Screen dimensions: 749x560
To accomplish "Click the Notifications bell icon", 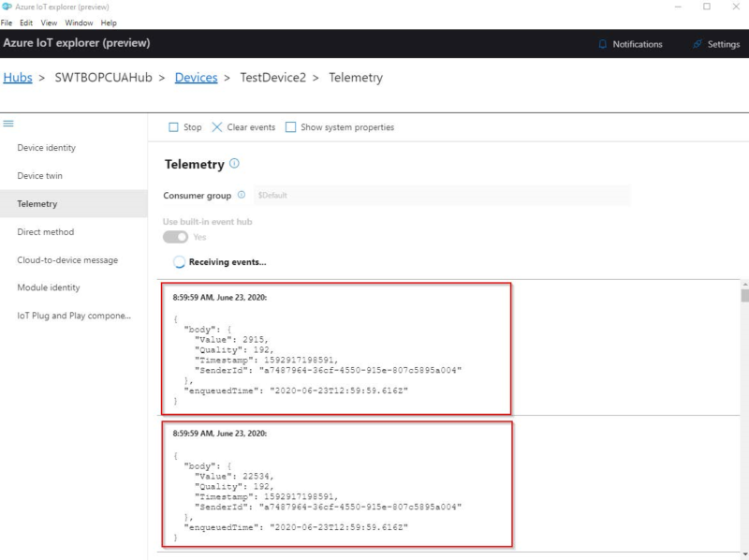I will (603, 44).
